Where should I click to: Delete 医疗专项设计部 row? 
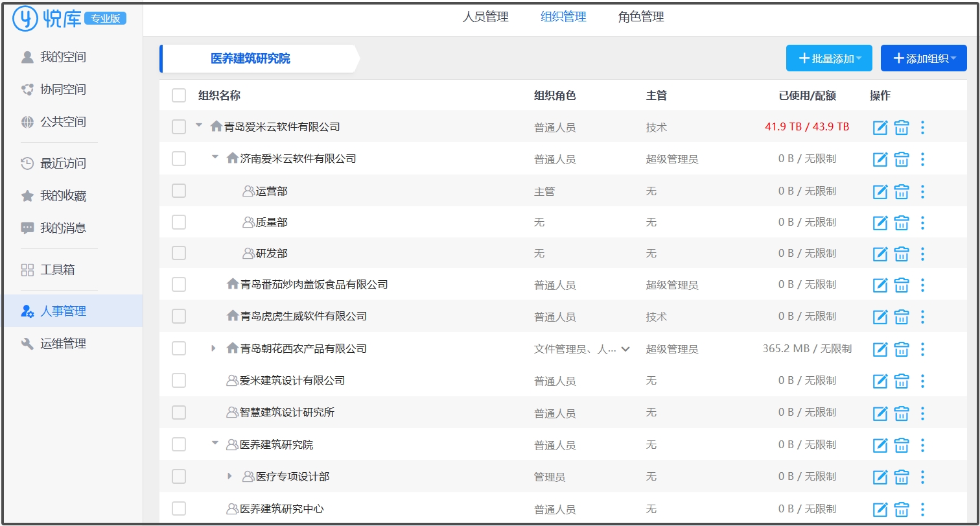(902, 477)
